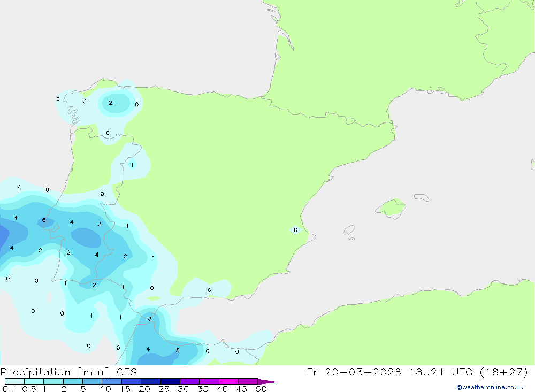Click the '18..21 UTC (18+27)' time text
This screenshot has width=535, height=392.
click(x=469, y=372)
